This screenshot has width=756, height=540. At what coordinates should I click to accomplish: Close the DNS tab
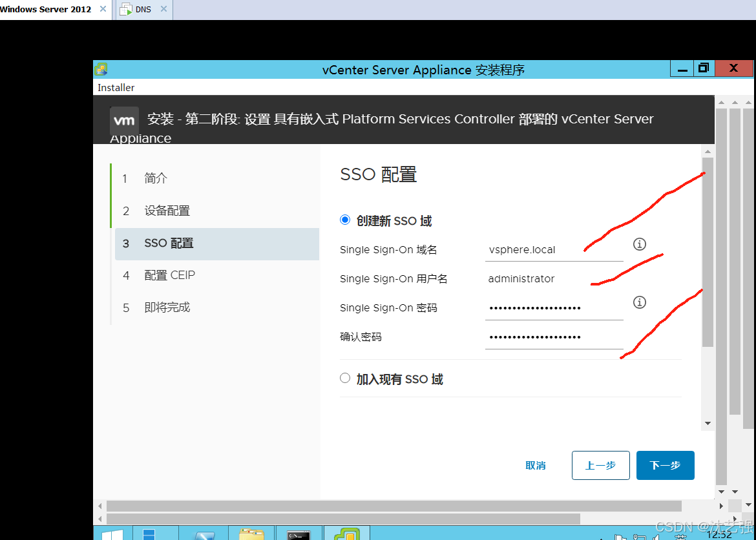164,9
